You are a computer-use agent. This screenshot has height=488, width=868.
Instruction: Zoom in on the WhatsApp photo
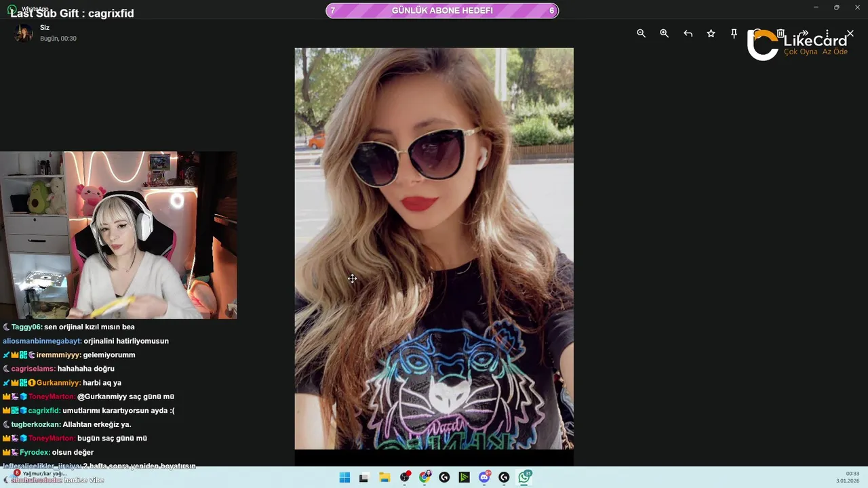click(x=664, y=33)
